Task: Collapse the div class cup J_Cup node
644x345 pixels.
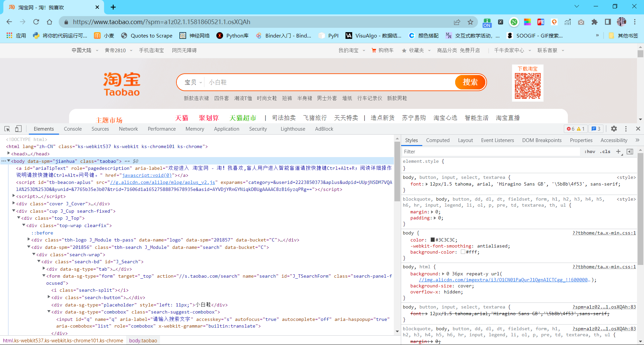Action: (x=14, y=211)
